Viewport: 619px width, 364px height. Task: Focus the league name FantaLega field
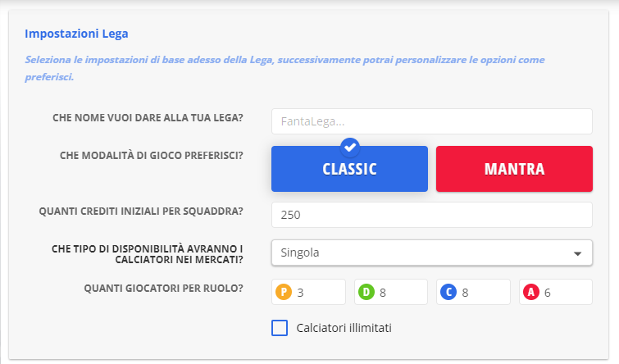point(431,121)
